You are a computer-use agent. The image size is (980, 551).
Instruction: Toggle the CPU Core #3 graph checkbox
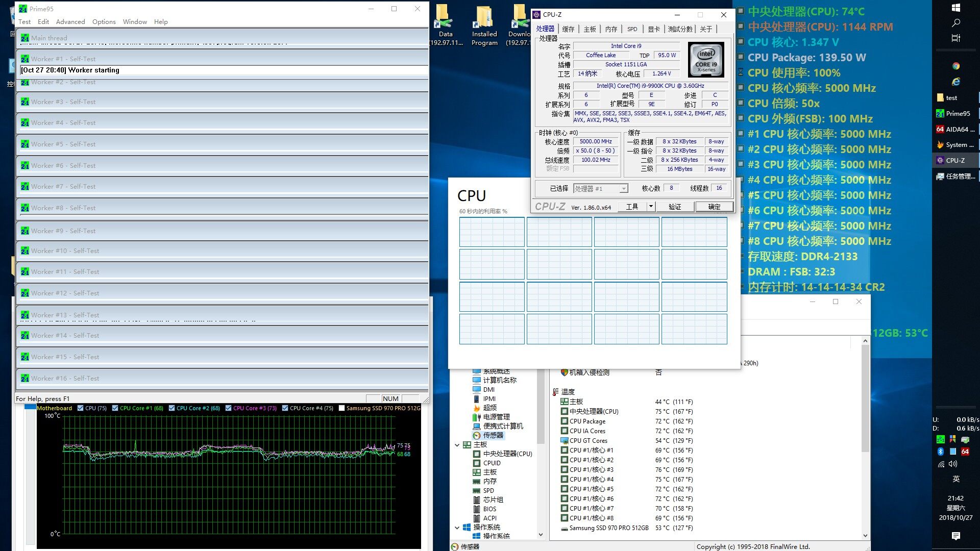pos(228,408)
